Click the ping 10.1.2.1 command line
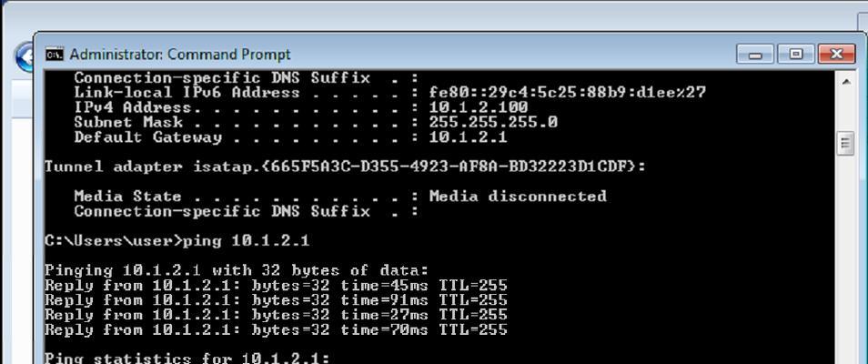868x364 pixels. coord(177,241)
